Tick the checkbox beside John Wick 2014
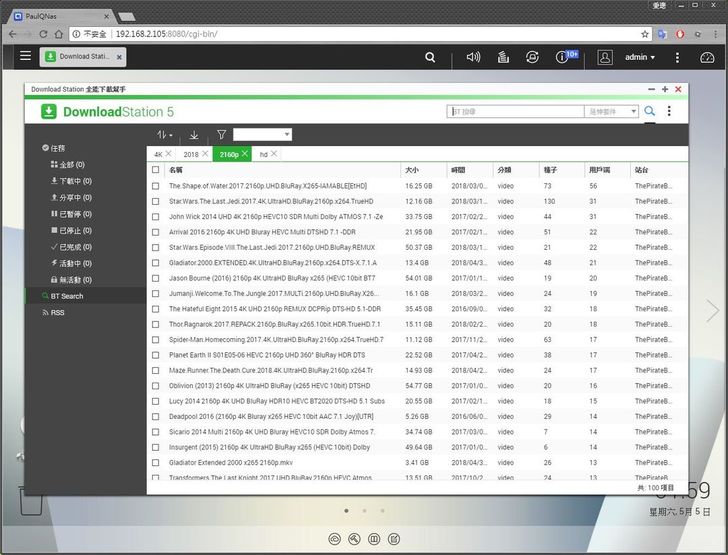 (156, 216)
